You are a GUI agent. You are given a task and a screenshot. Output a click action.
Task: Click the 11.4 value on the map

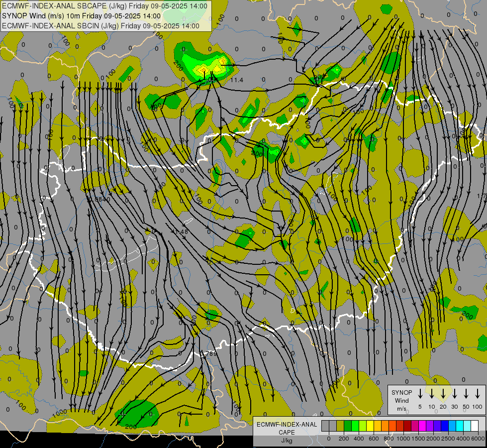(237, 80)
